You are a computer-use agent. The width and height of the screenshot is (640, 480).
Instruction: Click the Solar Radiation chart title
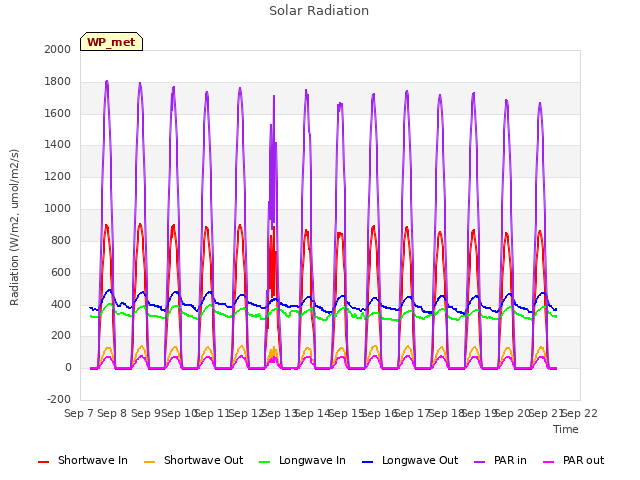[319, 11]
